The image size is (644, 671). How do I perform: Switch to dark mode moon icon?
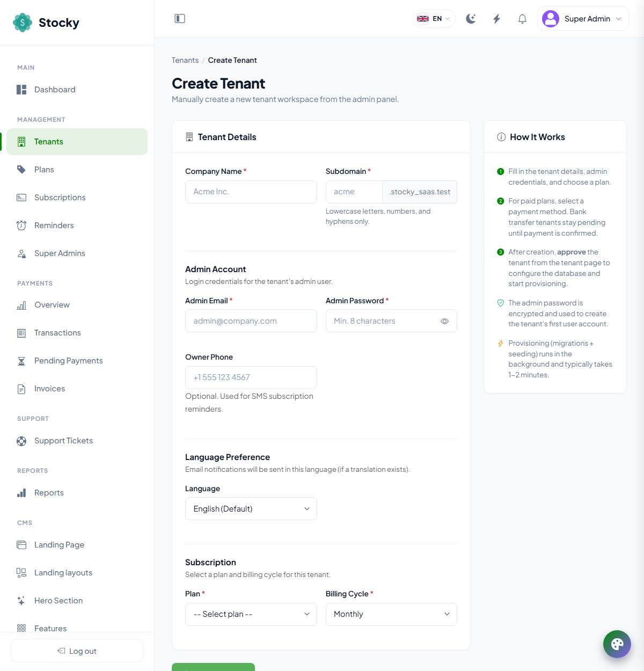click(471, 19)
